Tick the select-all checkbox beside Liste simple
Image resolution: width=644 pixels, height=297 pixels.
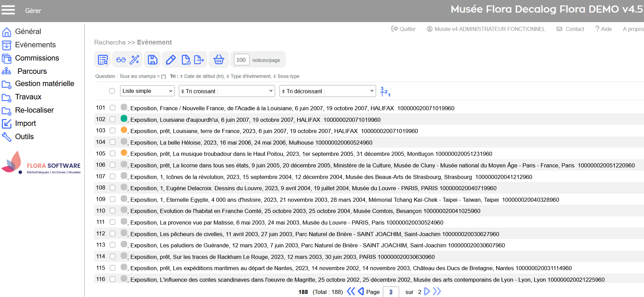(112, 91)
